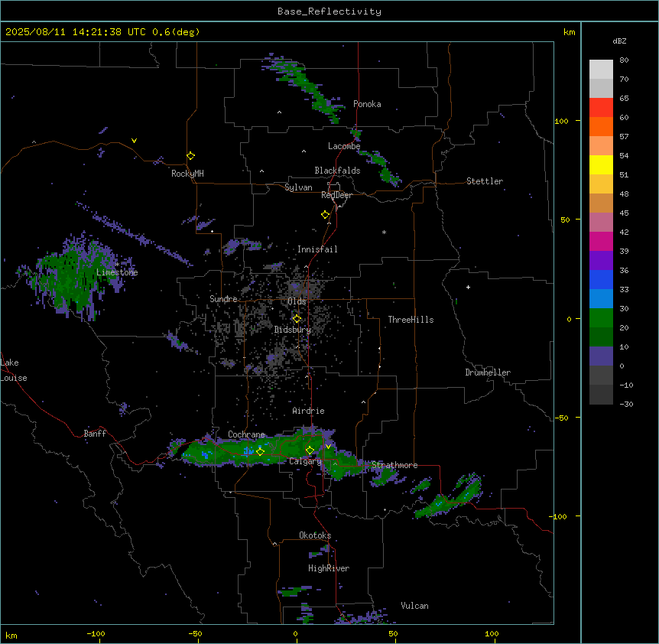Screen dimensions: 659x644
Task: Click the HighRiver city label
Action: point(329,568)
